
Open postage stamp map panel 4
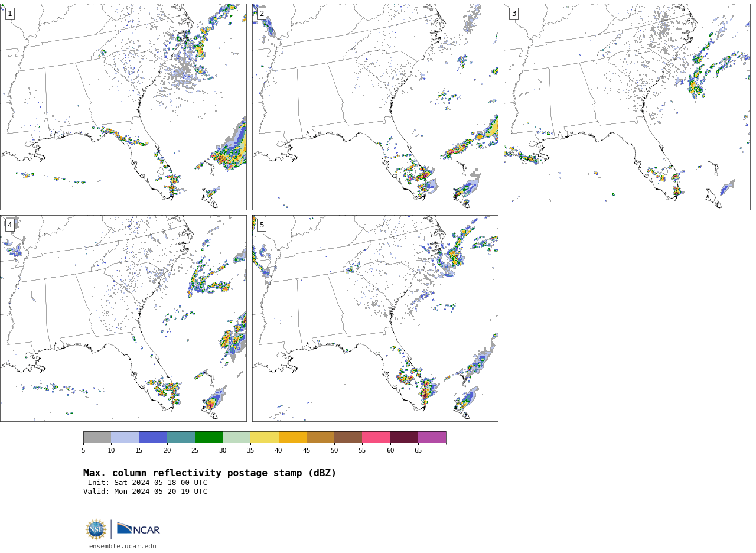[x=123, y=318]
